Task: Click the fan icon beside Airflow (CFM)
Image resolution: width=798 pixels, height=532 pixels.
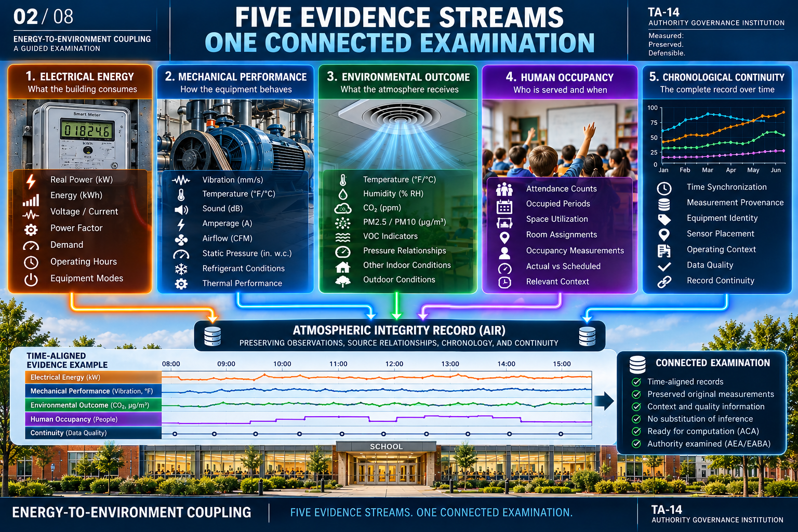Action: [x=181, y=240]
